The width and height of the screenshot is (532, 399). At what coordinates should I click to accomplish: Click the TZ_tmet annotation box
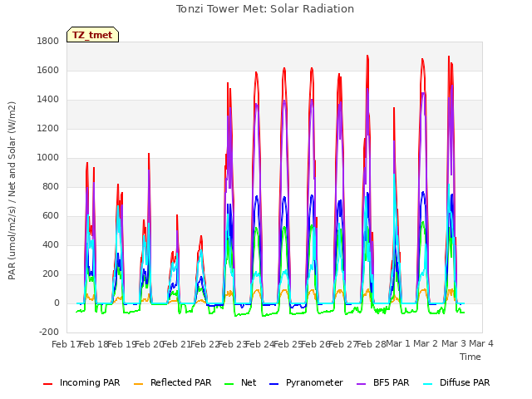(x=92, y=35)
